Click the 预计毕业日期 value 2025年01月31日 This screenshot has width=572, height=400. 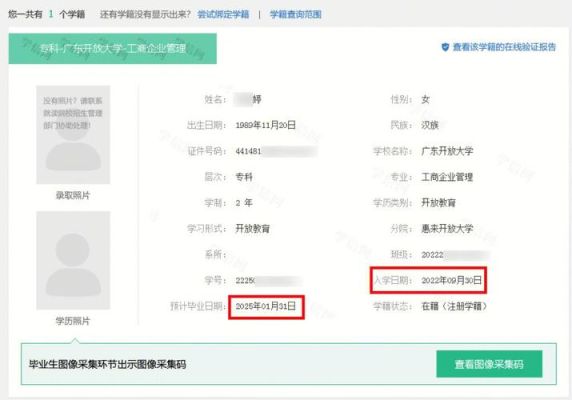coord(266,306)
